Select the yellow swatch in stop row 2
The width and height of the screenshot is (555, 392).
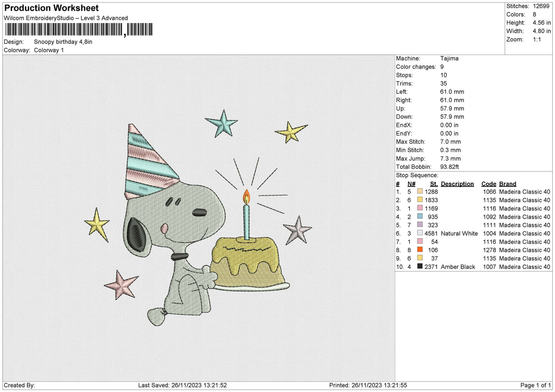point(420,200)
